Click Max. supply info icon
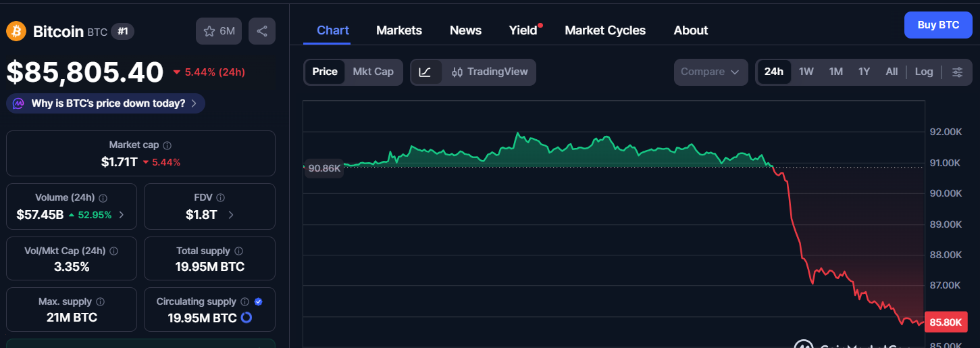980x348 pixels. click(x=100, y=302)
